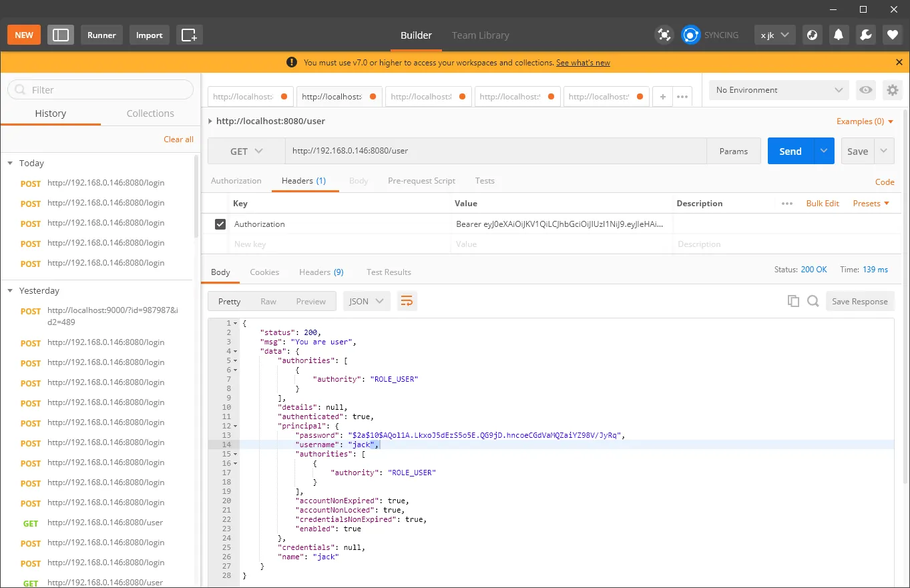
Task: Search within response magnifier icon
Action: (x=813, y=301)
